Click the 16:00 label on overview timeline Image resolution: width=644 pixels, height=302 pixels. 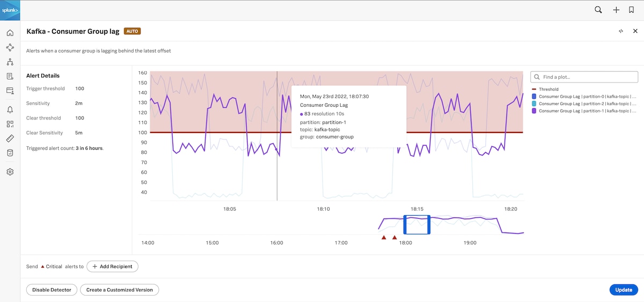point(276,243)
